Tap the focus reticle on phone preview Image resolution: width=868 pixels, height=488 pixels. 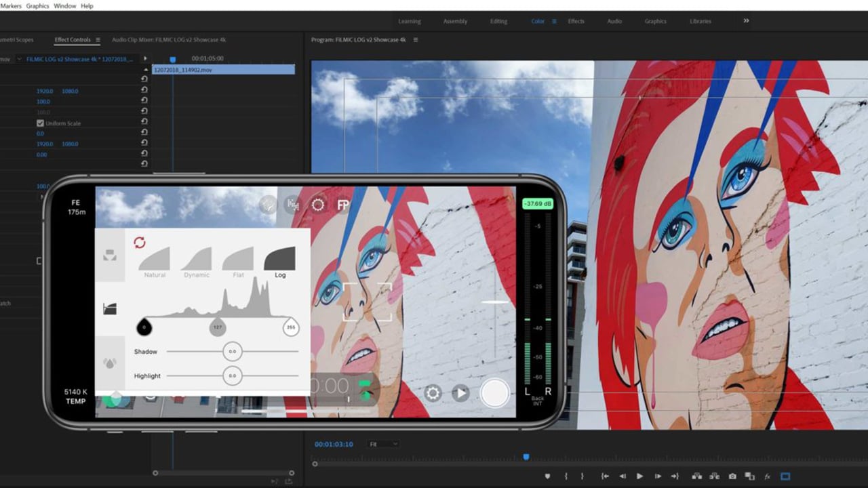(x=368, y=302)
